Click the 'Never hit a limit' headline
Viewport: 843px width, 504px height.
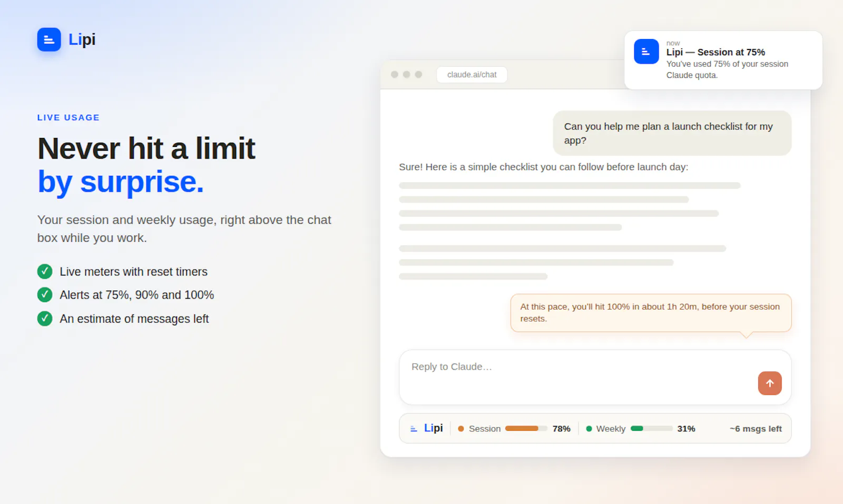146,148
